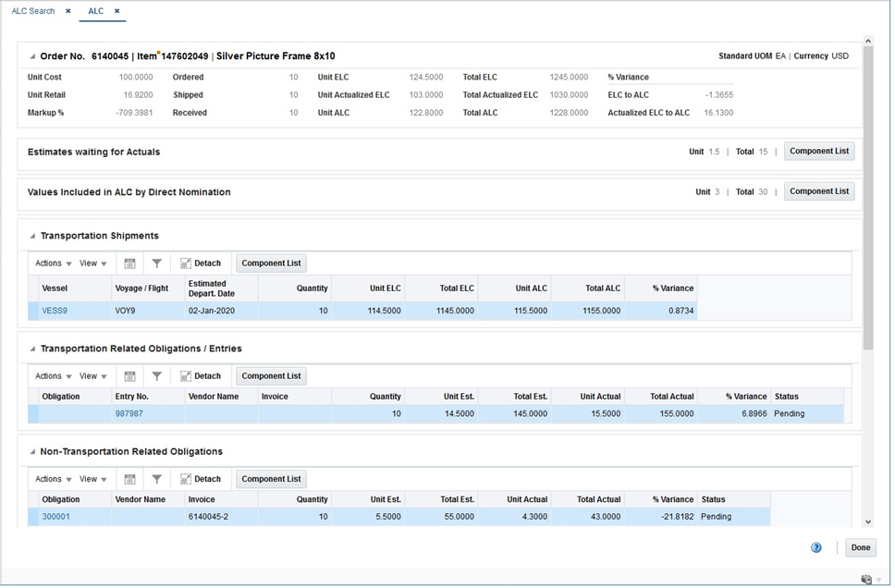Close the ALC tab
Image resolution: width=895 pixels, height=588 pixels.
coord(117,11)
